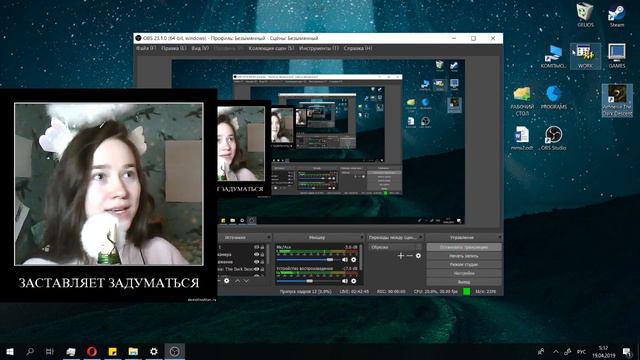
Task: Select the WORK desktop folder icon
Action: tap(585, 56)
